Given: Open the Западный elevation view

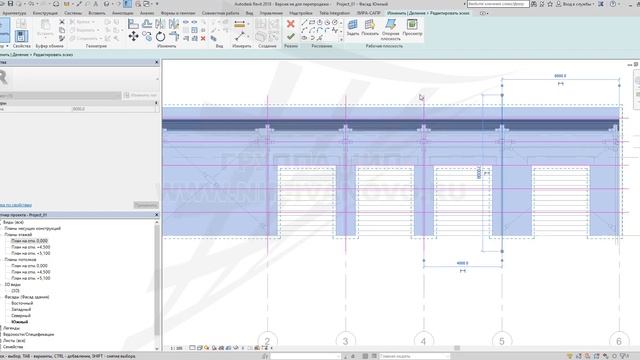Looking at the screenshot, I should 21,309.
